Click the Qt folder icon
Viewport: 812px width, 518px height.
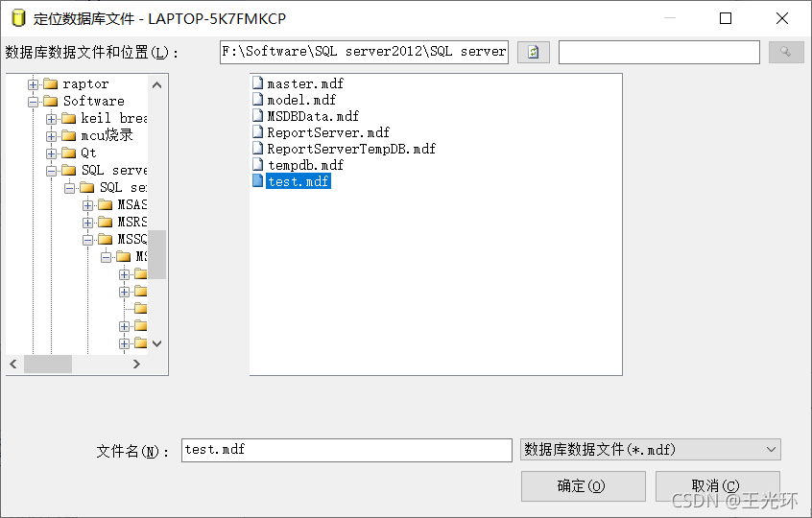tap(68, 153)
